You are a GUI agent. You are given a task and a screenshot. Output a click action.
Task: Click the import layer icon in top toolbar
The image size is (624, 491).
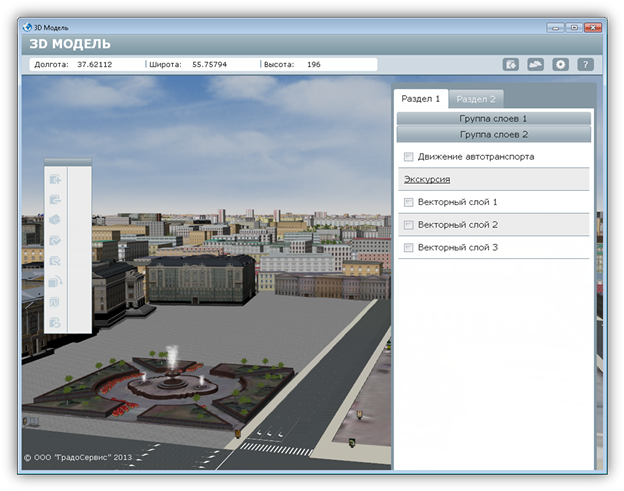point(511,64)
